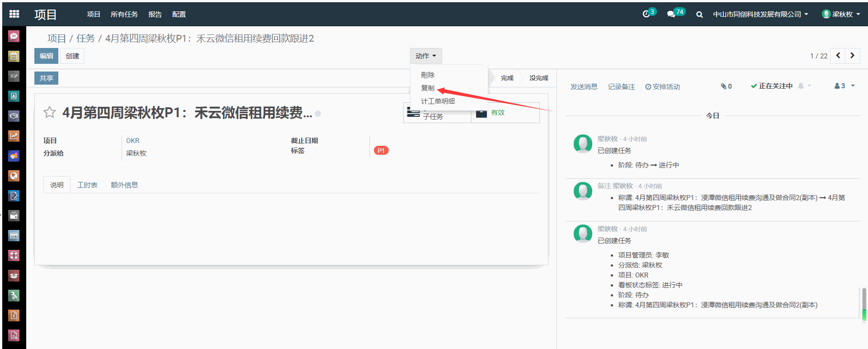This screenshot has height=349, width=868.
Task: Click the kanban state dot beside task title
Action: click(318, 114)
